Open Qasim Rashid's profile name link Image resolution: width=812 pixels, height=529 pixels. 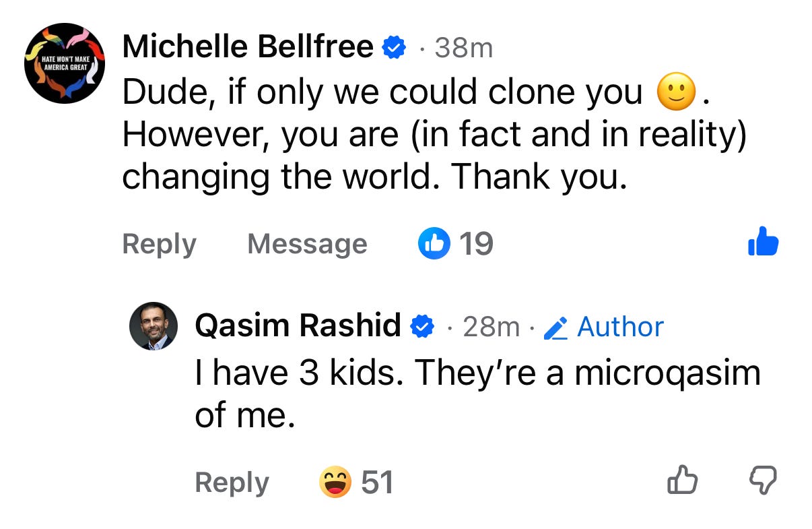tap(298, 326)
